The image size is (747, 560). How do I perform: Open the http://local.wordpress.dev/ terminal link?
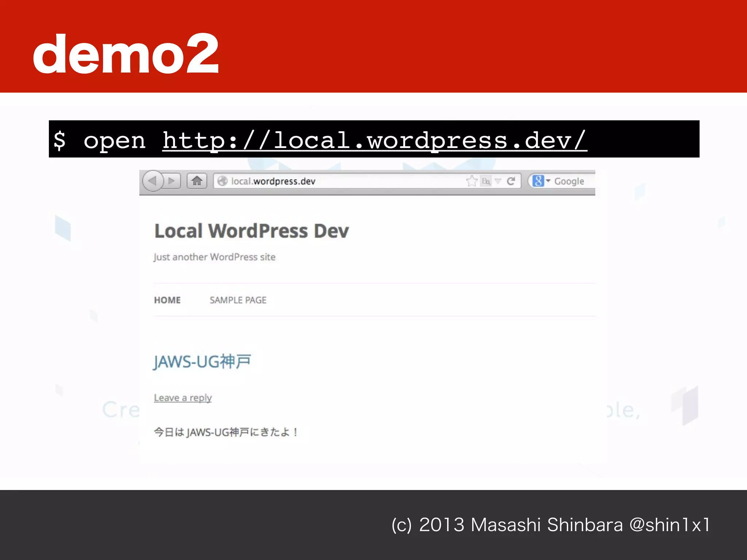tap(375, 140)
